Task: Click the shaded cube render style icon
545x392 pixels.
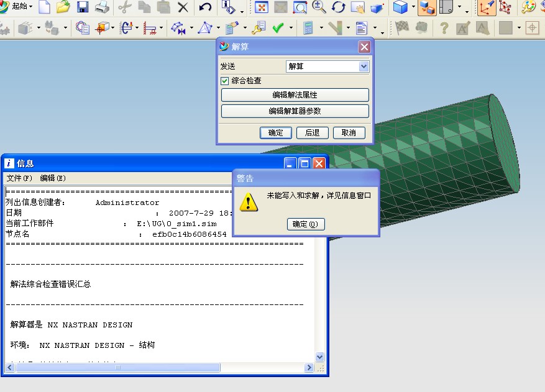Action: (400, 7)
